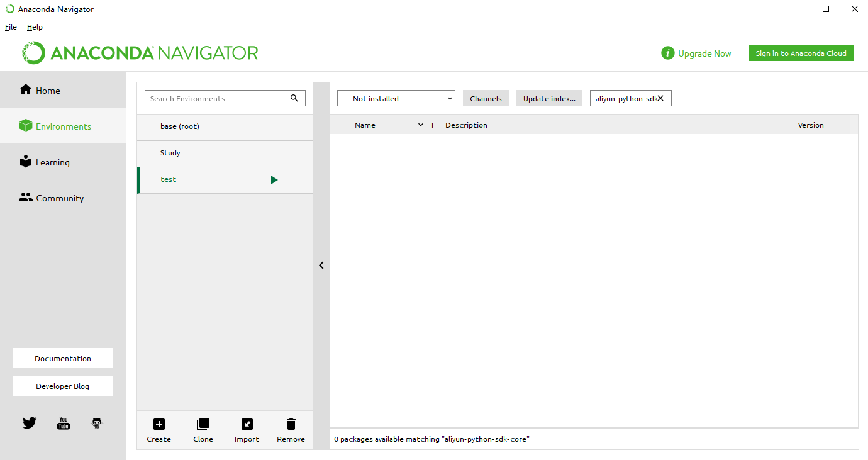The image size is (868, 460).
Task: Clear the package search text
Action: click(x=660, y=98)
